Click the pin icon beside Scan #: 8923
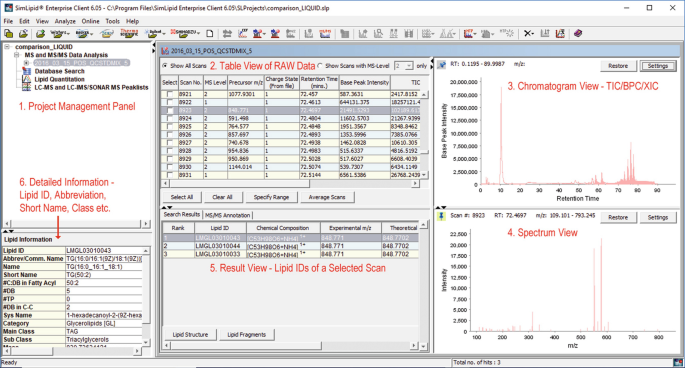The image size is (685, 368). (441, 216)
